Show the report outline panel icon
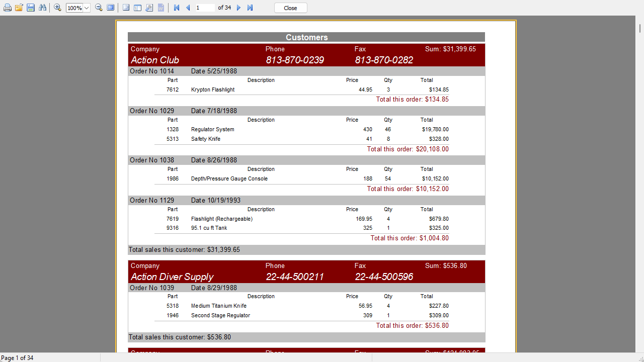644x362 pixels. (x=126, y=8)
